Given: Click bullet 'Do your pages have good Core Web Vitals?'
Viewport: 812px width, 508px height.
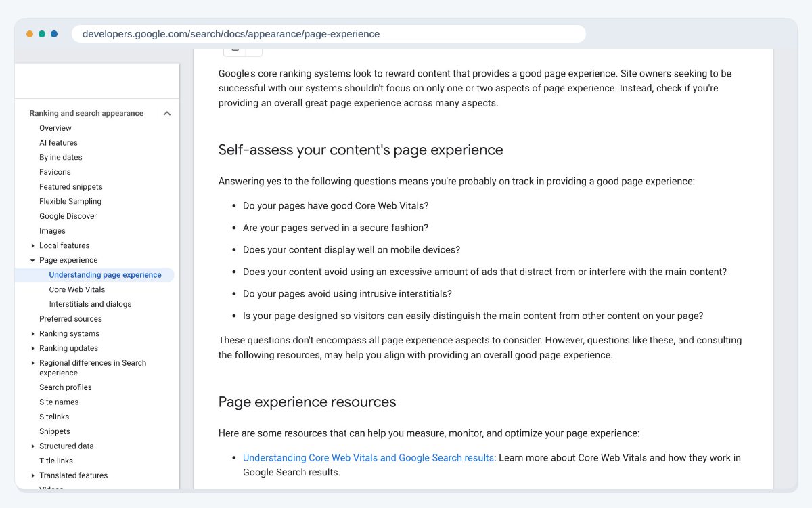Looking at the screenshot, I should pyautogui.click(x=336, y=206).
